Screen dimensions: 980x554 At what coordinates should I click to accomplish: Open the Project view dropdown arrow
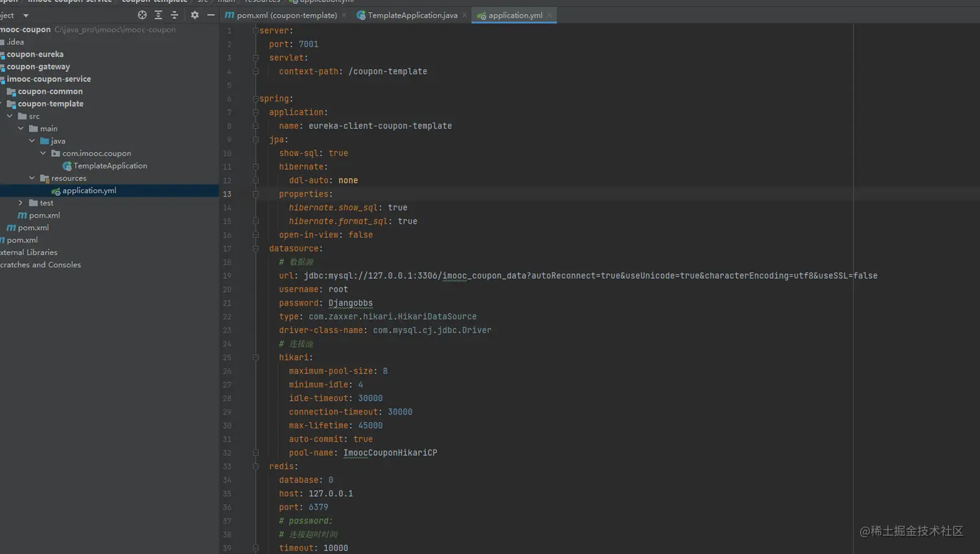26,16
